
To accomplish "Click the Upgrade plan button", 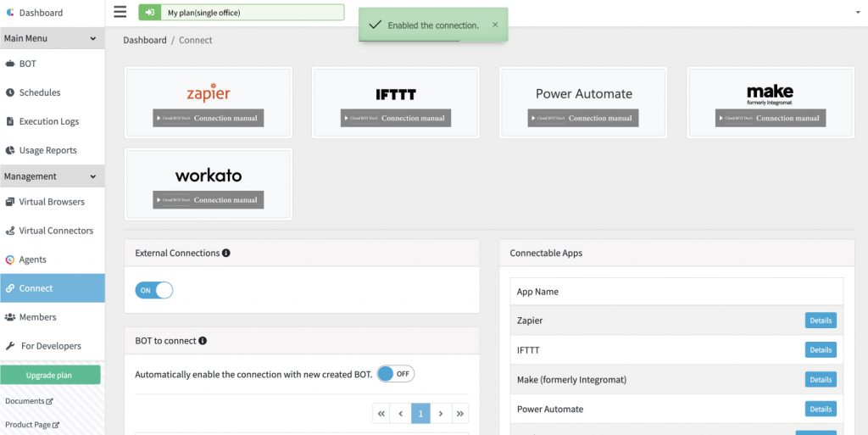I will [50, 375].
